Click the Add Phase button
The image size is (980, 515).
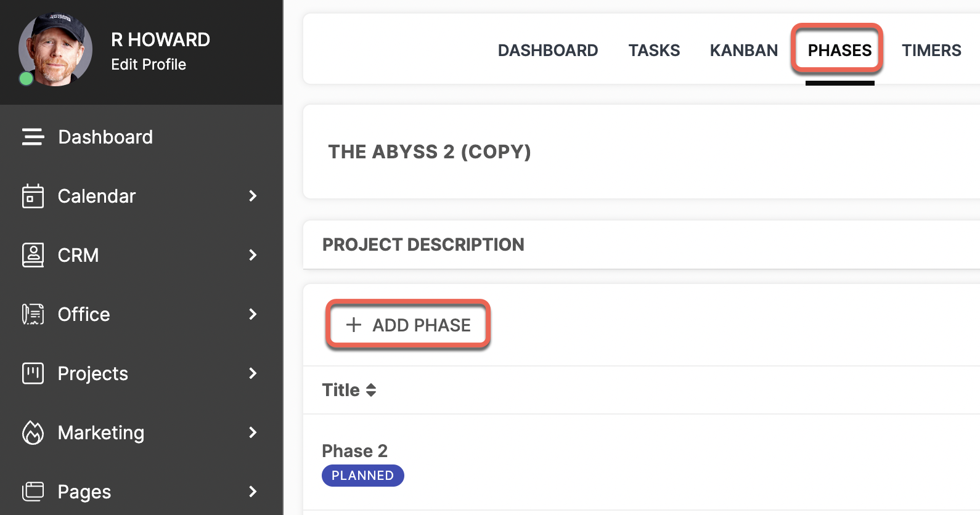click(x=408, y=325)
